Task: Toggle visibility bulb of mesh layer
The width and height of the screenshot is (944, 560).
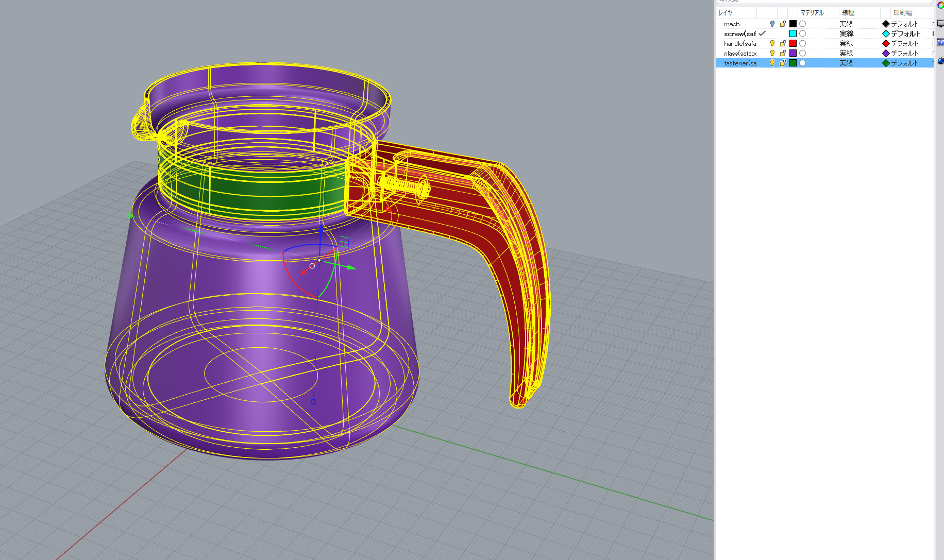Action: [x=772, y=24]
